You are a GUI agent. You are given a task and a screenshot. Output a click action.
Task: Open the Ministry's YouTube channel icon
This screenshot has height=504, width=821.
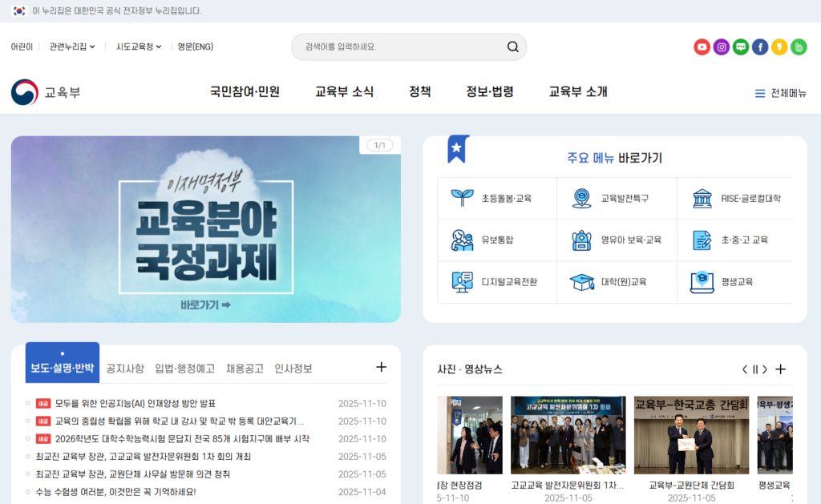[702, 47]
